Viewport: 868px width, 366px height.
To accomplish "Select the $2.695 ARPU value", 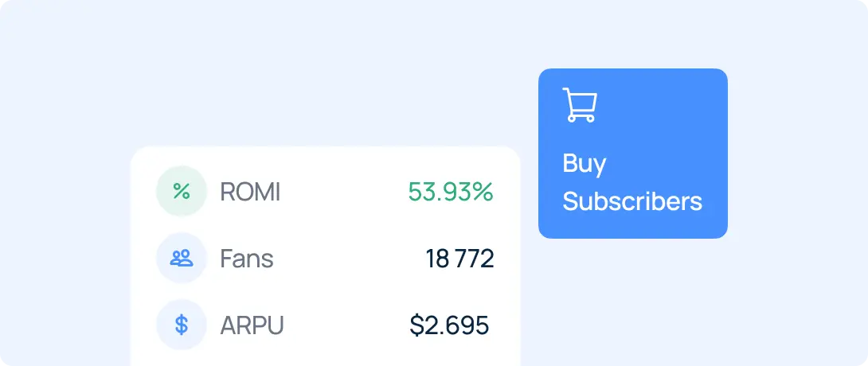I will pos(449,325).
